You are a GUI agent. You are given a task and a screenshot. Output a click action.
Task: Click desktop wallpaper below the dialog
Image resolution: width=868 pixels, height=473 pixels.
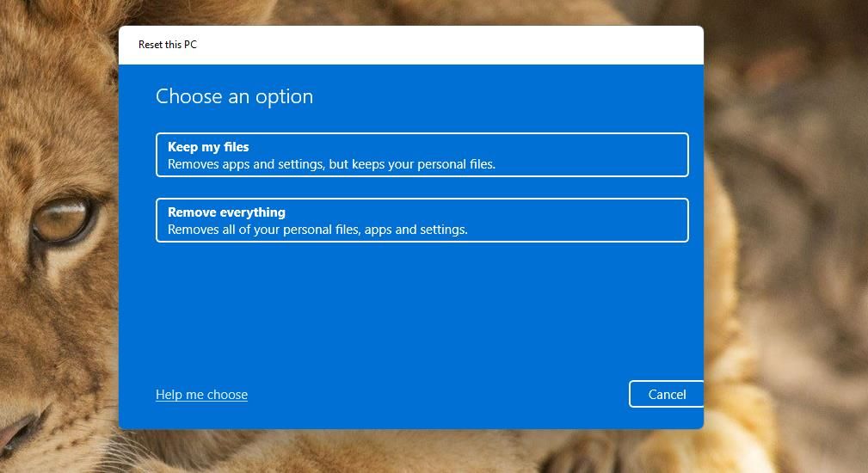pyautogui.click(x=413, y=452)
